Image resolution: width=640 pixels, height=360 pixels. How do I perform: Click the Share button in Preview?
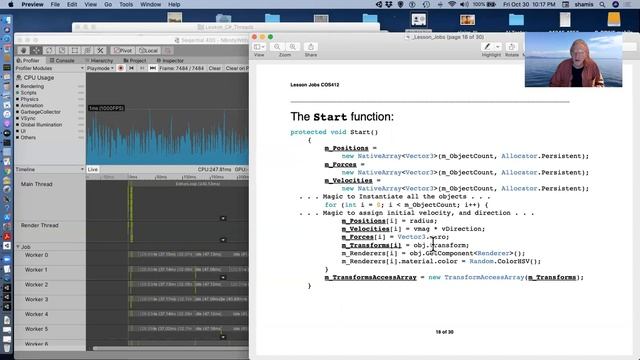pos(311,47)
